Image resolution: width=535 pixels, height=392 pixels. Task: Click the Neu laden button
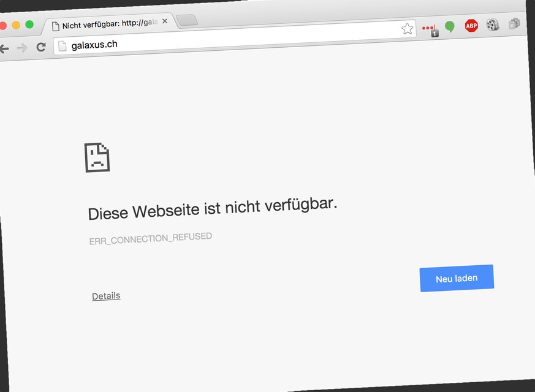click(457, 278)
